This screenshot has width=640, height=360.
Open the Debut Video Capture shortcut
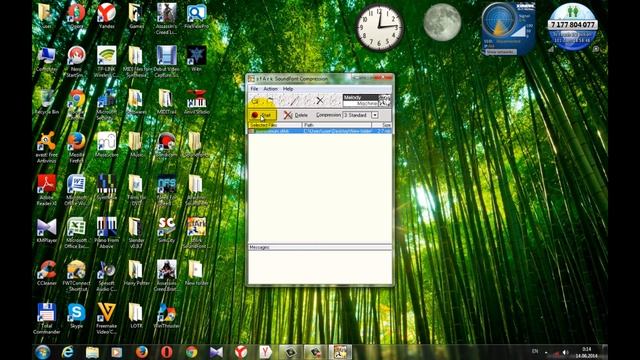[x=166, y=61]
